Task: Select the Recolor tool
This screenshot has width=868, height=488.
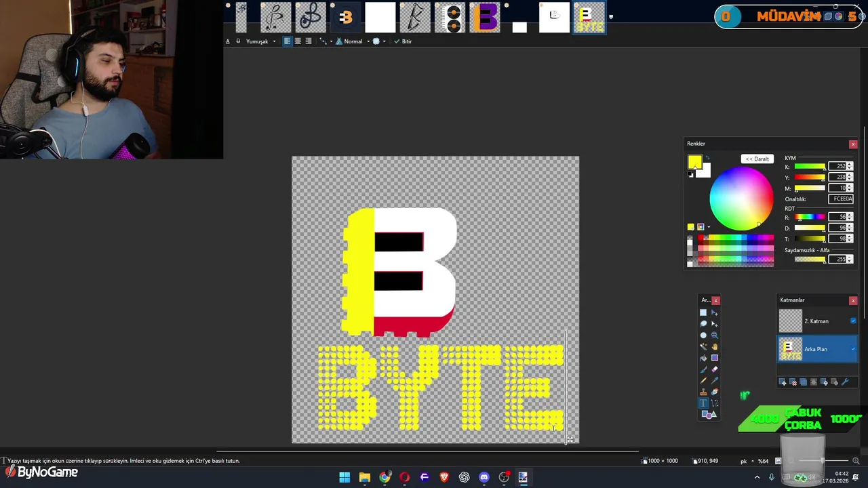Action: tap(714, 392)
